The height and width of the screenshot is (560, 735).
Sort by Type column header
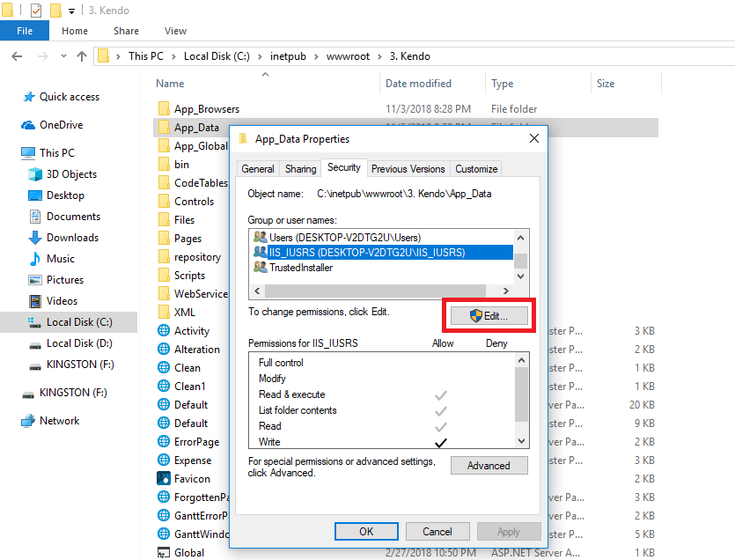(502, 84)
